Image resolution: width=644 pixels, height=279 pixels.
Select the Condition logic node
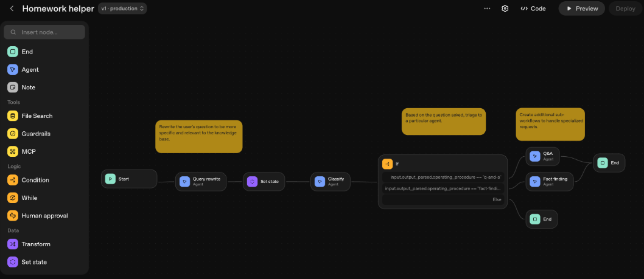coord(35,180)
